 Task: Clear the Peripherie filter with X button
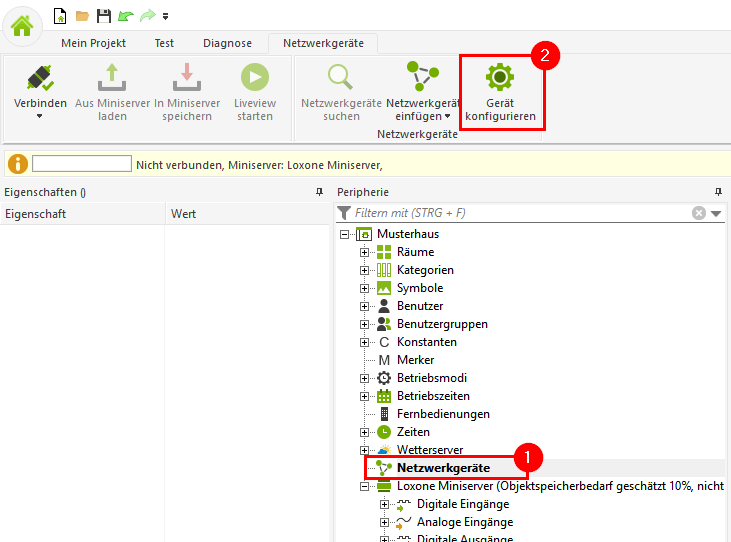click(699, 213)
